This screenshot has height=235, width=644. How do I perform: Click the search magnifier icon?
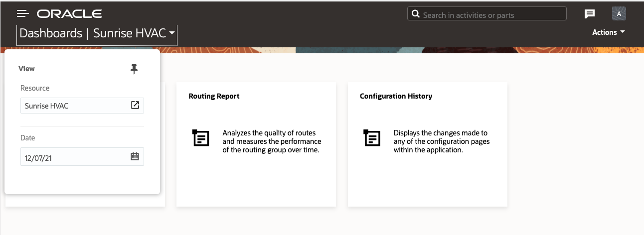(x=415, y=14)
